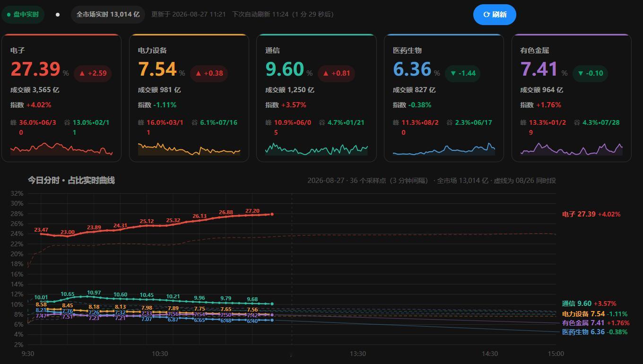Open the 通信 sector card title
The width and height of the screenshot is (643, 364).
tap(273, 51)
